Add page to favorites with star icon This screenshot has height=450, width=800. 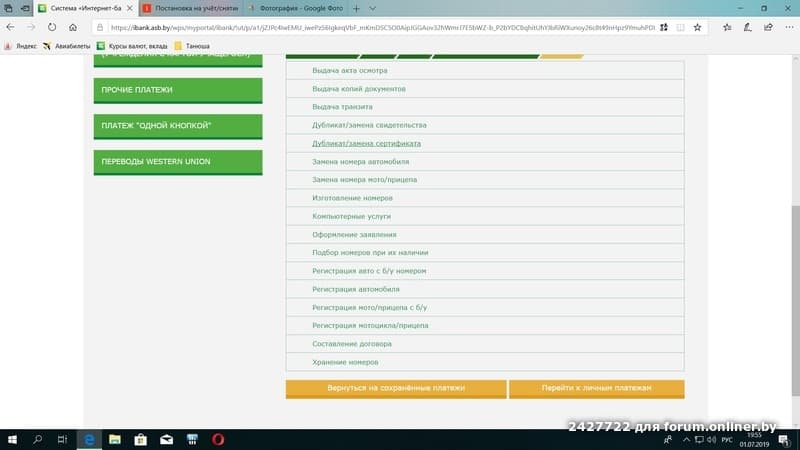pyautogui.click(x=697, y=28)
